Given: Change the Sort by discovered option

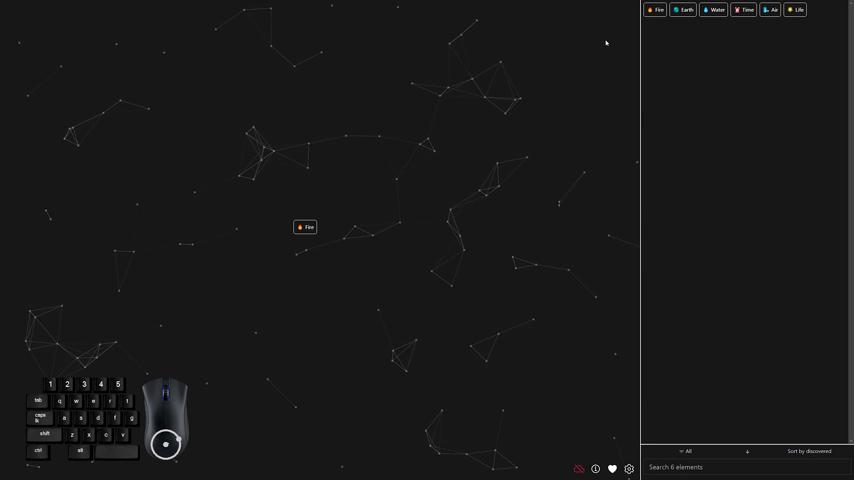Looking at the screenshot, I should (809, 452).
